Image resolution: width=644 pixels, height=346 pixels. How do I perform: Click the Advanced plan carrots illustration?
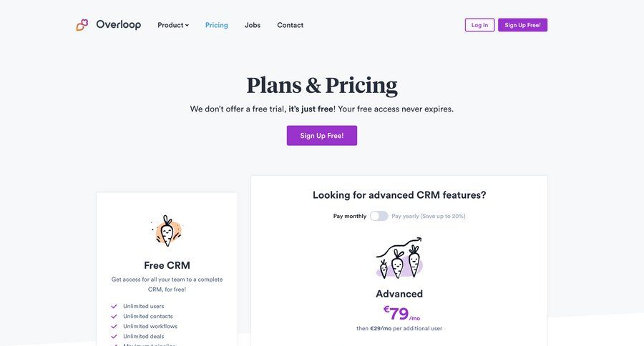(399, 259)
